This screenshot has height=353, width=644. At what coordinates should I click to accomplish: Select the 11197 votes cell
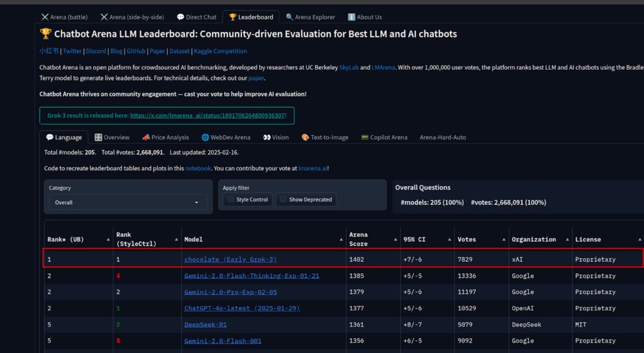coord(482,292)
